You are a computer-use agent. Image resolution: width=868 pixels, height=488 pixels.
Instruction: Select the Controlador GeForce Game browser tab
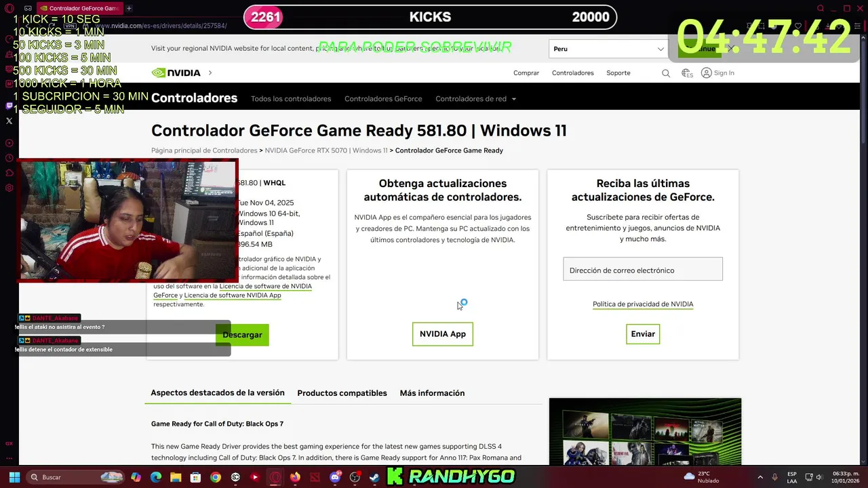tap(80, 8)
